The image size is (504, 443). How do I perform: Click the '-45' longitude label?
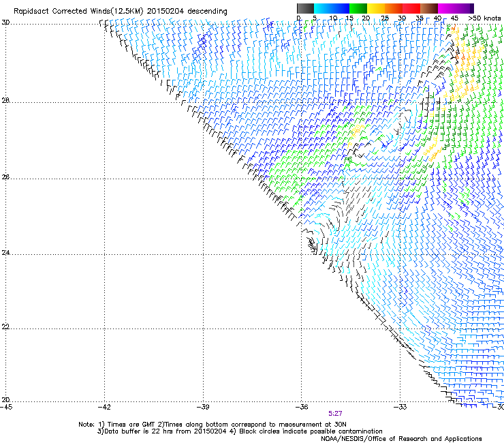(x=6, y=407)
